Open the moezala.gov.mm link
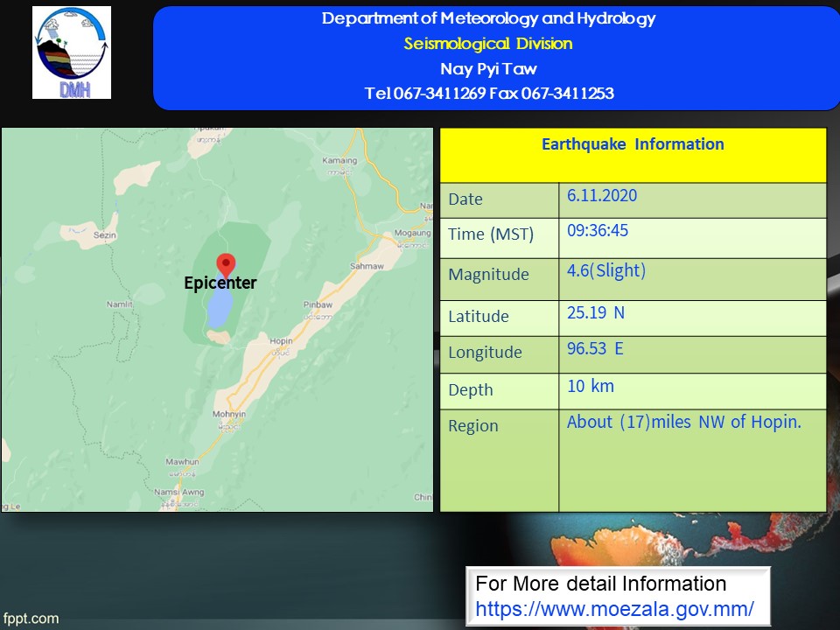Viewport: 840px width, 630px height. point(614,608)
